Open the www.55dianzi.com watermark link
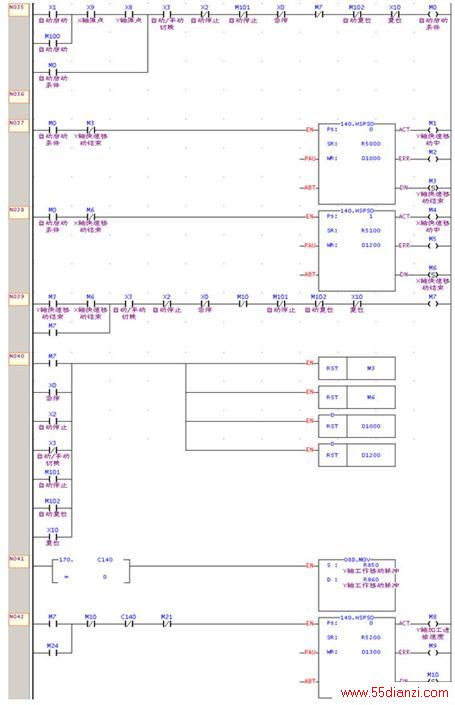The height and width of the screenshot is (705, 455). [x=394, y=693]
